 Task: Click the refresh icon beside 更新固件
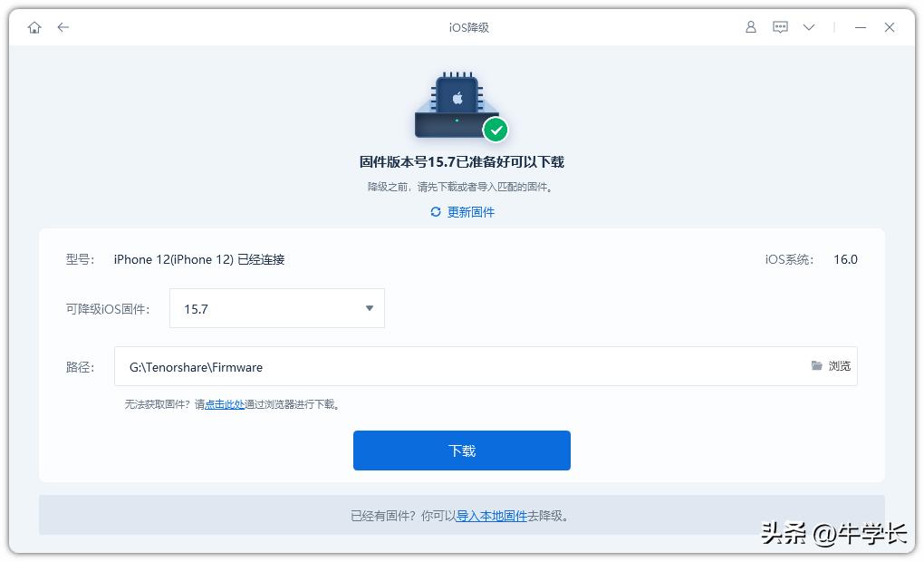(434, 211)
